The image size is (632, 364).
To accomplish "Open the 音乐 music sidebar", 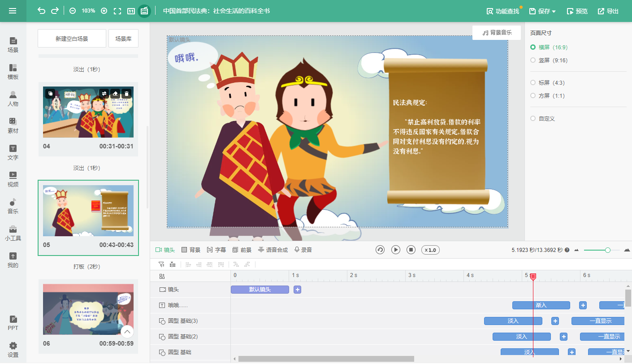I will point(13,206).
